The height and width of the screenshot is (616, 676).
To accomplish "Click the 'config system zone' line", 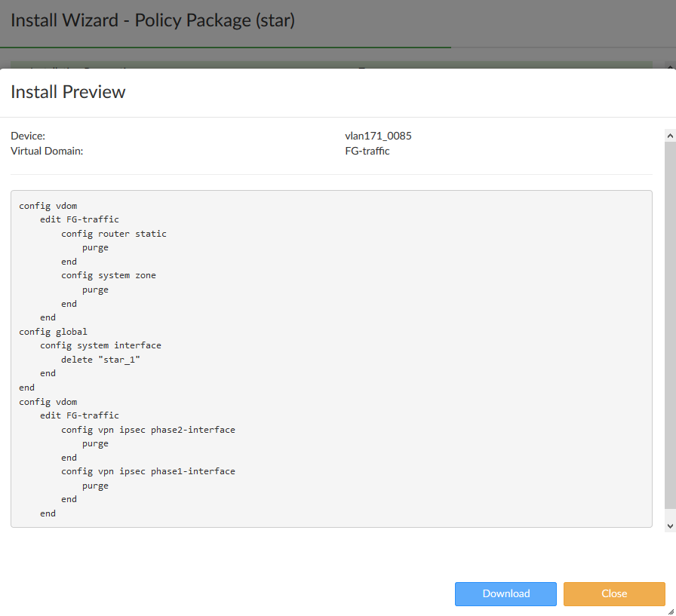I will click(x=109, y=275).
